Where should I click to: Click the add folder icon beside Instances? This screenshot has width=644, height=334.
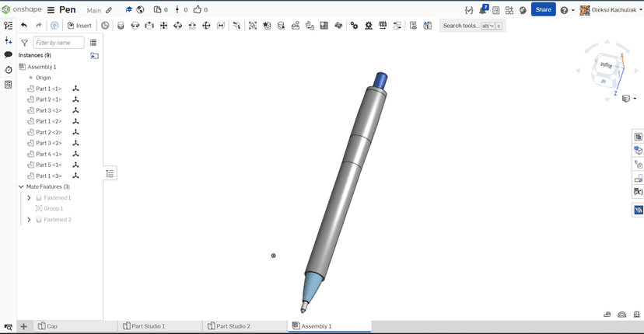95,56
